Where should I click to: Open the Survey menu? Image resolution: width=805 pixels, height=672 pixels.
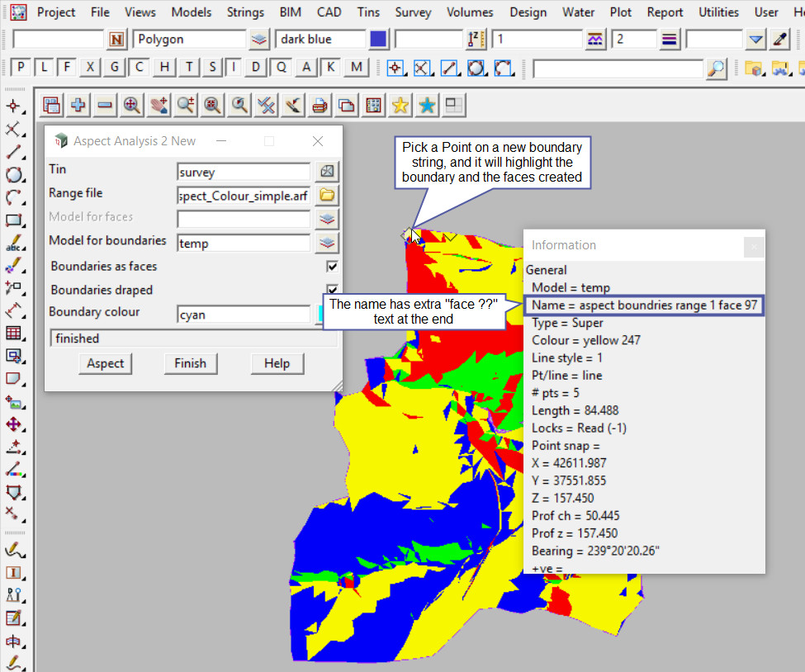tap(413, 12)
